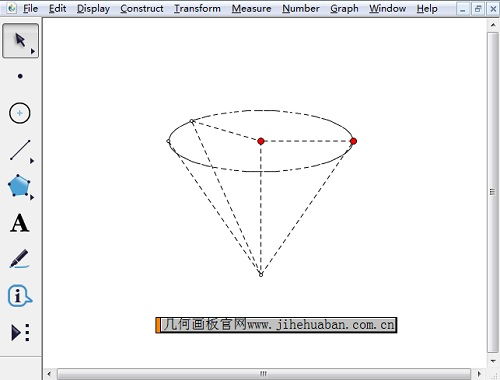Select the Compass circle tool
500x380 pixels.
click(x=20, y=113)
